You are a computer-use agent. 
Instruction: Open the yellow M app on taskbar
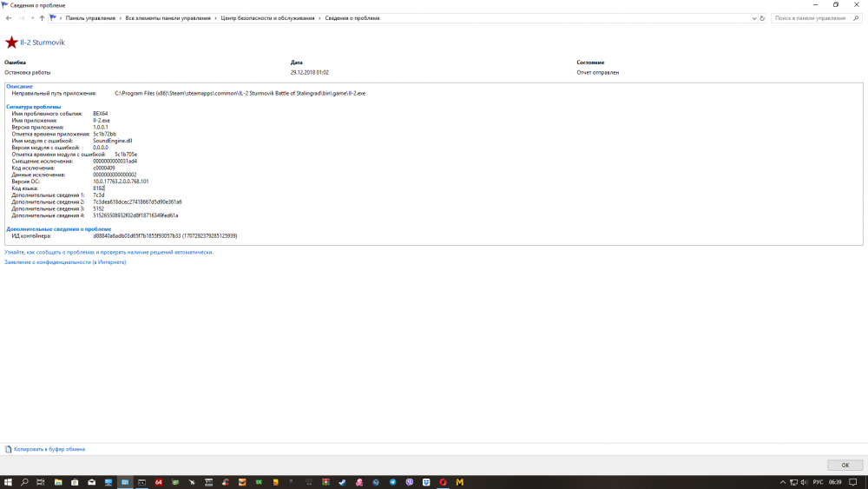point(459,482)
